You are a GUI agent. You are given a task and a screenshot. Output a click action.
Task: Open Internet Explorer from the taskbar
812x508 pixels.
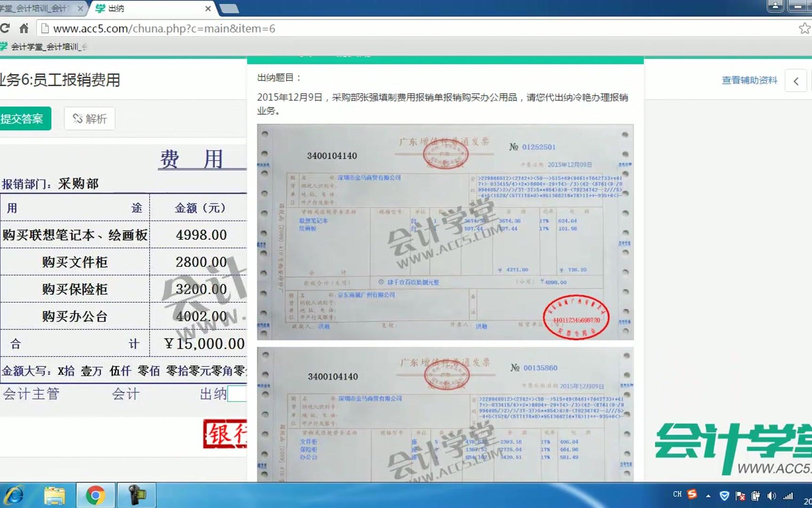tap(15, 495)
